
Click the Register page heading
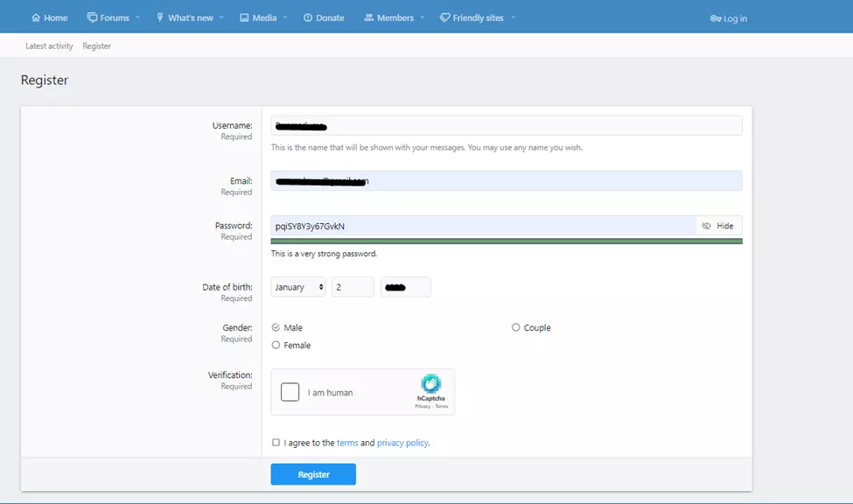pyautogui.click(x=45, y=80)
